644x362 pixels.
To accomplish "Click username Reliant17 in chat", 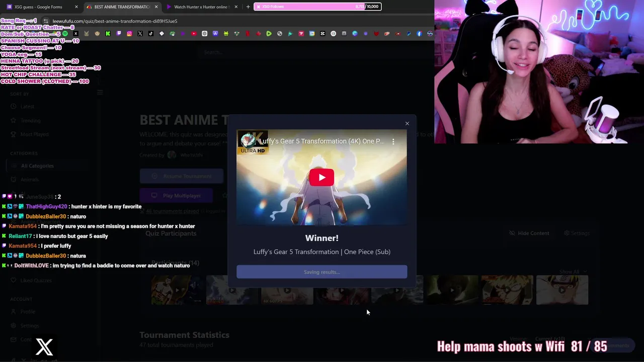I will tap(20, 236).
